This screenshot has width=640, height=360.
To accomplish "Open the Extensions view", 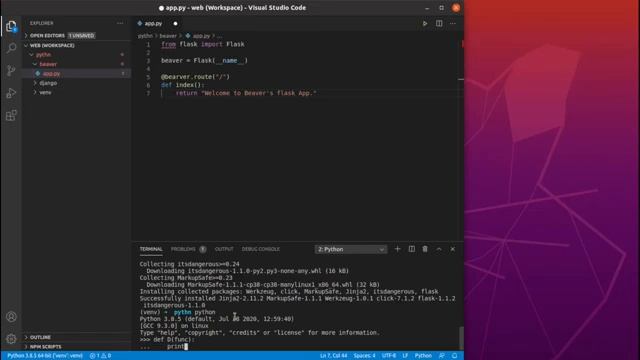I will click(11, 116).
